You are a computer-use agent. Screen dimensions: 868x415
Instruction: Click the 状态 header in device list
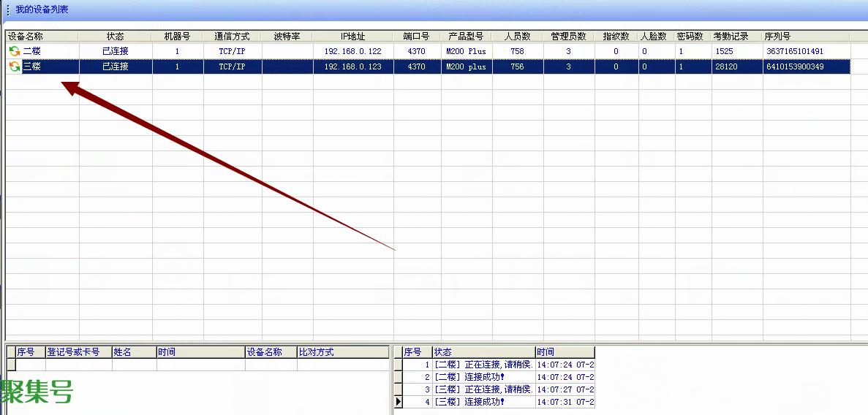pos(115,36)
